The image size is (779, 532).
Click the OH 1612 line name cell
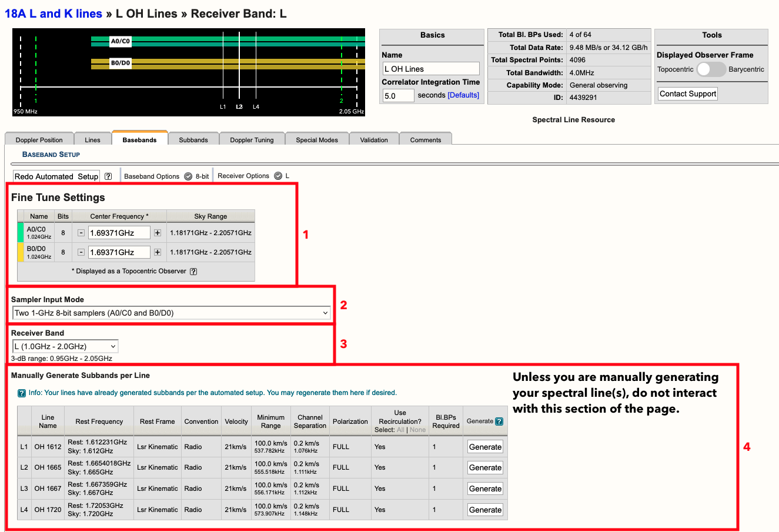(48, 447)
